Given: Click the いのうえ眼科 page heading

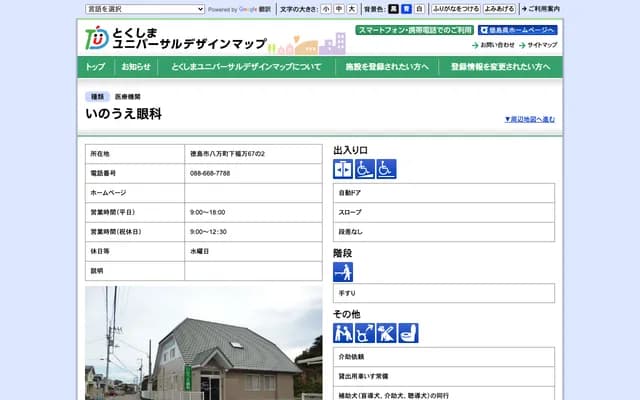Looking at the screenshot, I should [124, 114].
